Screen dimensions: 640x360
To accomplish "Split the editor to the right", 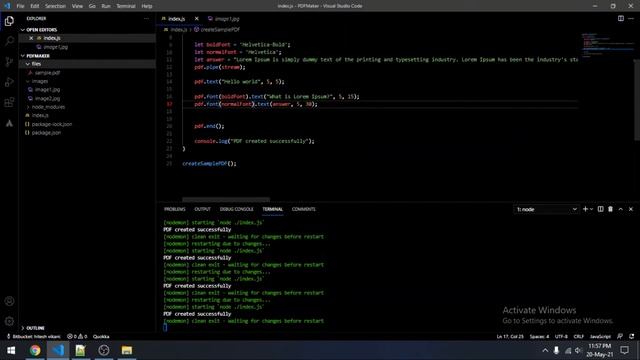I will (620, 18).
